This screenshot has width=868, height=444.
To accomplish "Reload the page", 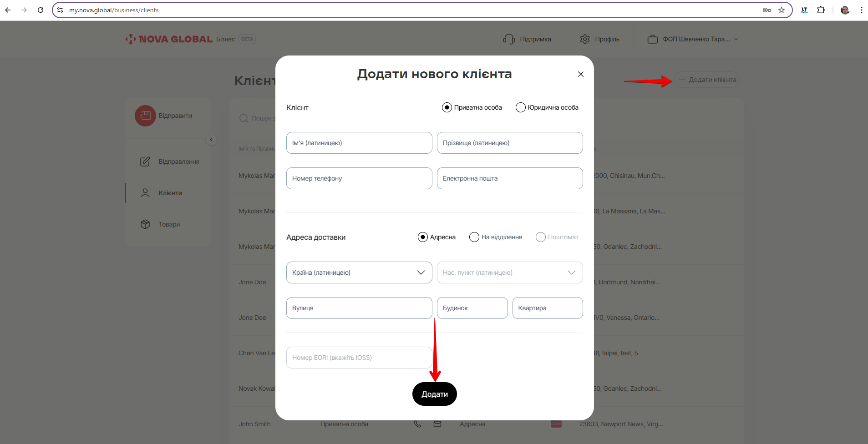I will (x=41, y=10).
